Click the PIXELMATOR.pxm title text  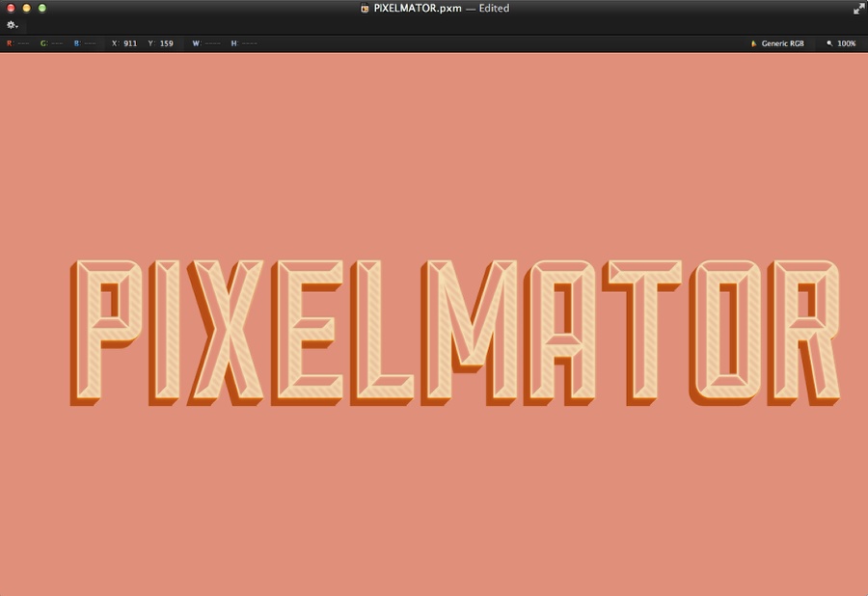tap(418, 9)
